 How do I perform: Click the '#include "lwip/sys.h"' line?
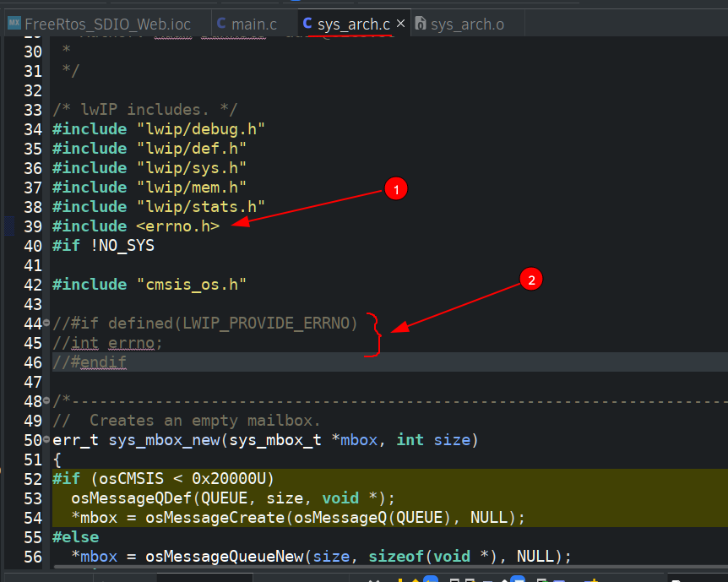point(149,168)
